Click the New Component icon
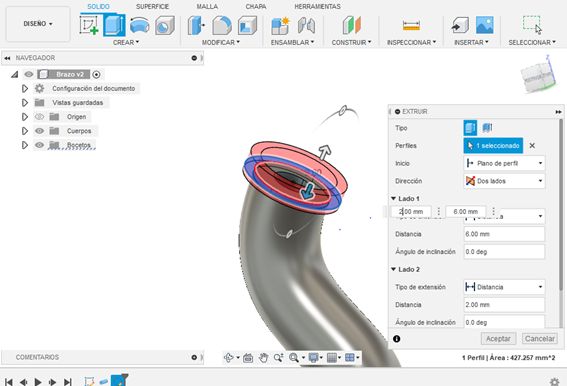Image resolution: width=567 pixels, height=386 pixels. click(280, 25)
